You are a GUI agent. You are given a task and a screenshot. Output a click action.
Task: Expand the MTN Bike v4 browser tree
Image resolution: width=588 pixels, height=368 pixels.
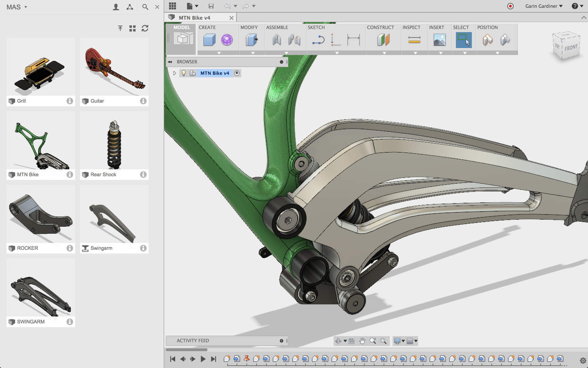tap(175, 73)
